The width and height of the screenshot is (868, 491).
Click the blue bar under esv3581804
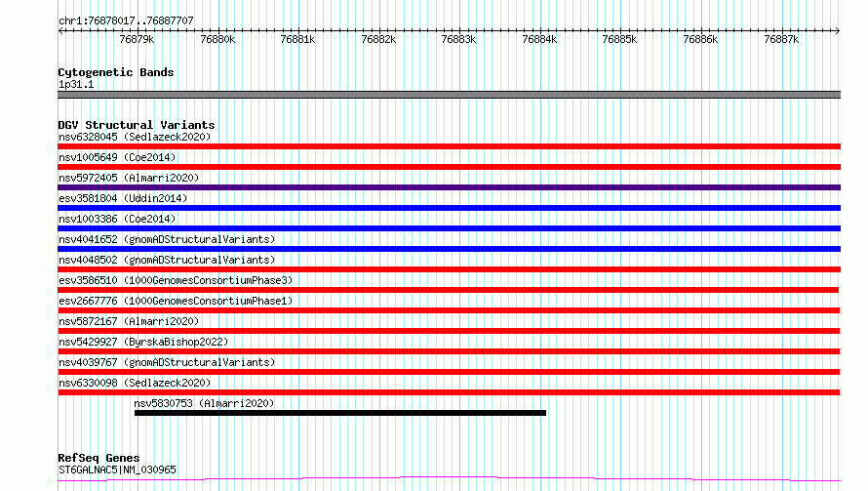tap(449, 208)
